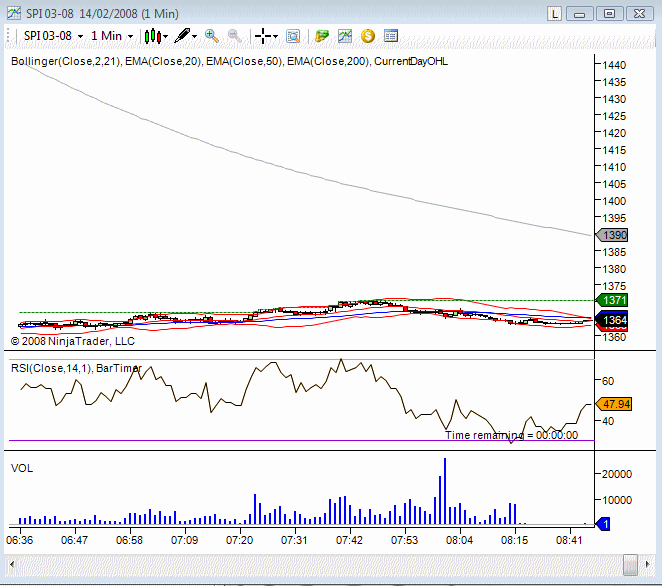
Task: Click the toolbar grip handle
Action: point(8,36)
